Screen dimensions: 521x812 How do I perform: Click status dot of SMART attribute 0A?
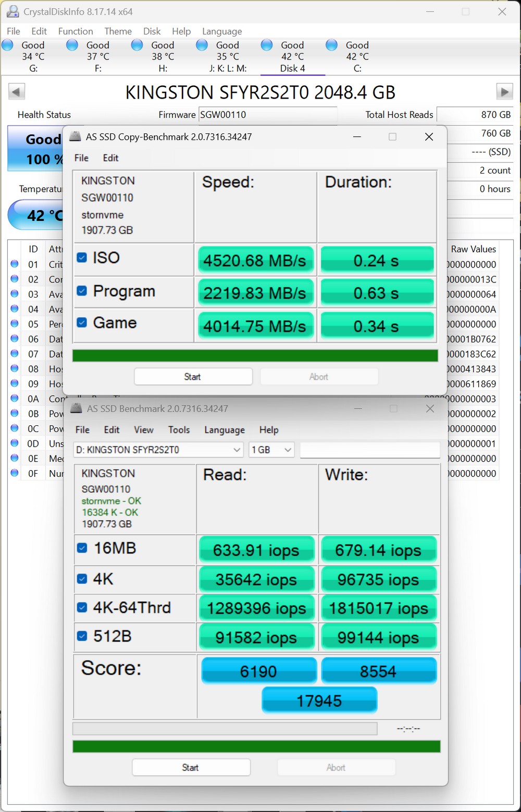pos(15,398)
